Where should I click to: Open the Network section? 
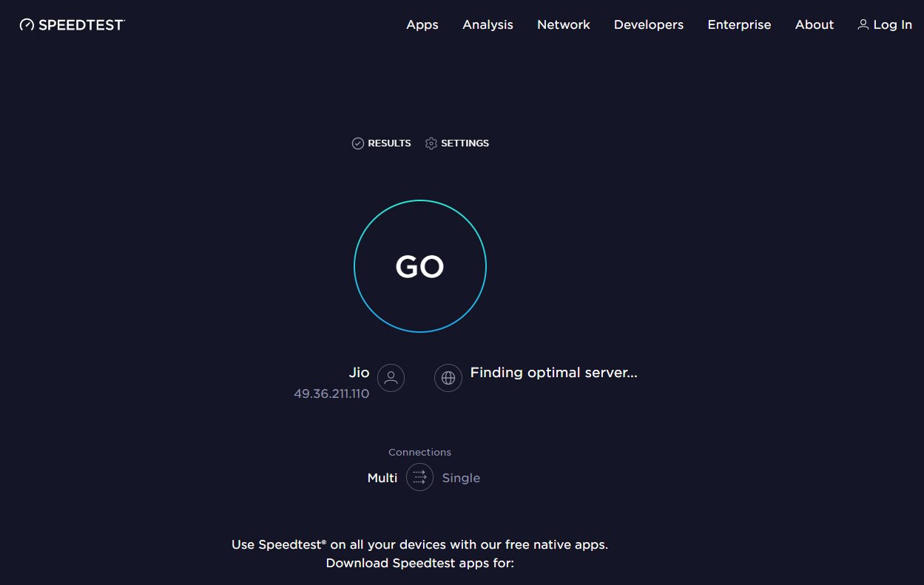click(x=563, y=24)
